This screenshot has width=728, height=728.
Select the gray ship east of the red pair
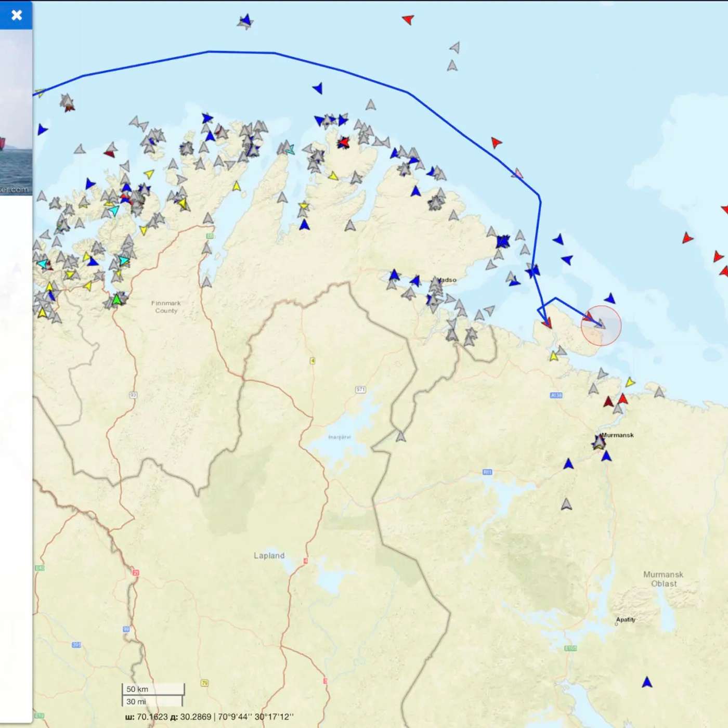[x=659, y=392]
